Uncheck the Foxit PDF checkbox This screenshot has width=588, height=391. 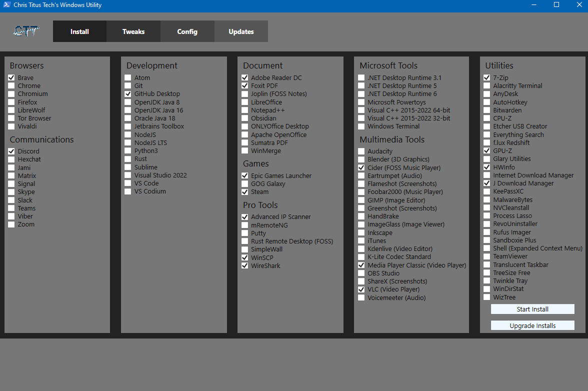[x=244, y=86]
